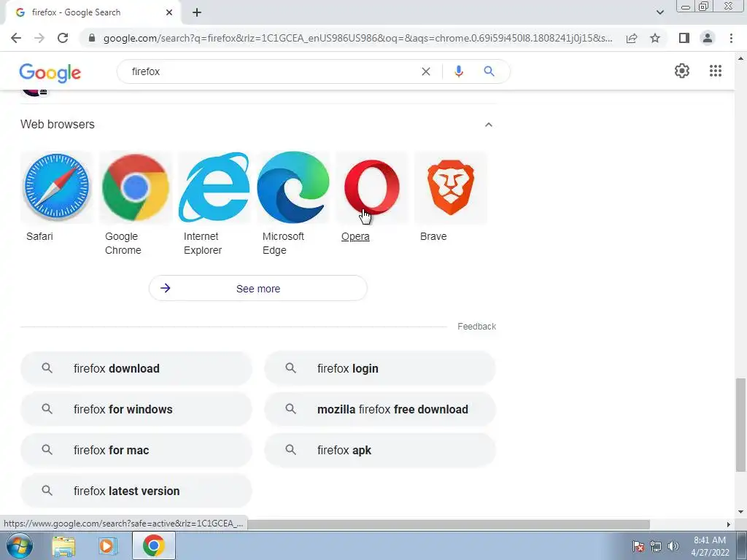This screenshot has height=560, width=747.
Task: Clear the search box text
Action: click(426, 71)
